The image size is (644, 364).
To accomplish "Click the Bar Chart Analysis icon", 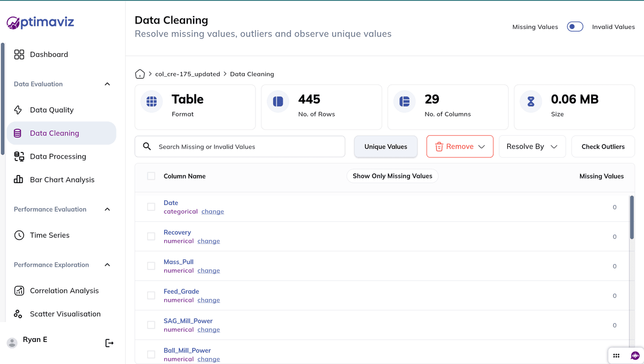I will (x=19, y=180).
